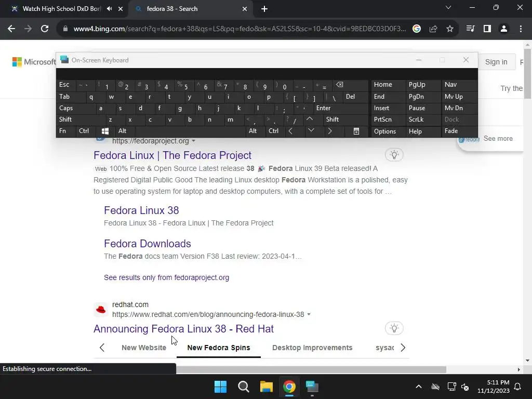Toggle Chrome side panel icon
The height and width of the screenshot is (399, 532).
coord(487,29)
